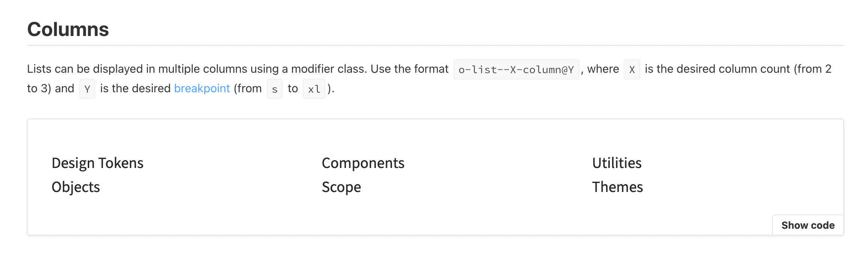
Task: Click the Show code button
Action: pos(808,225)
